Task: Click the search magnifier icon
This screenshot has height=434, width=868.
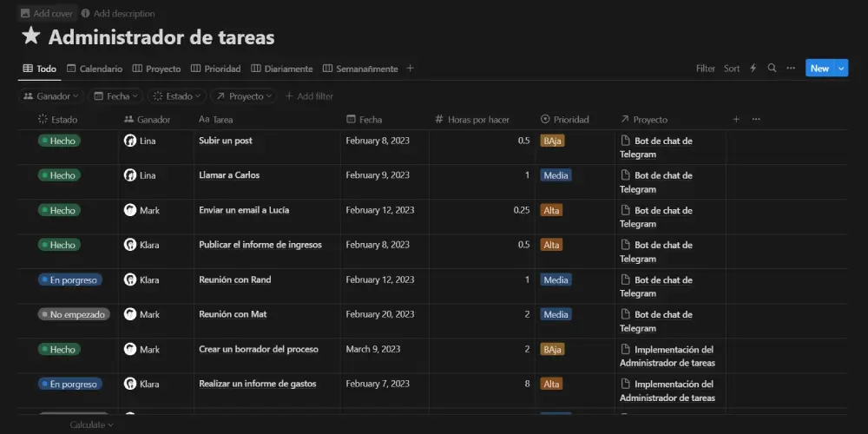Action: [772, 69]
